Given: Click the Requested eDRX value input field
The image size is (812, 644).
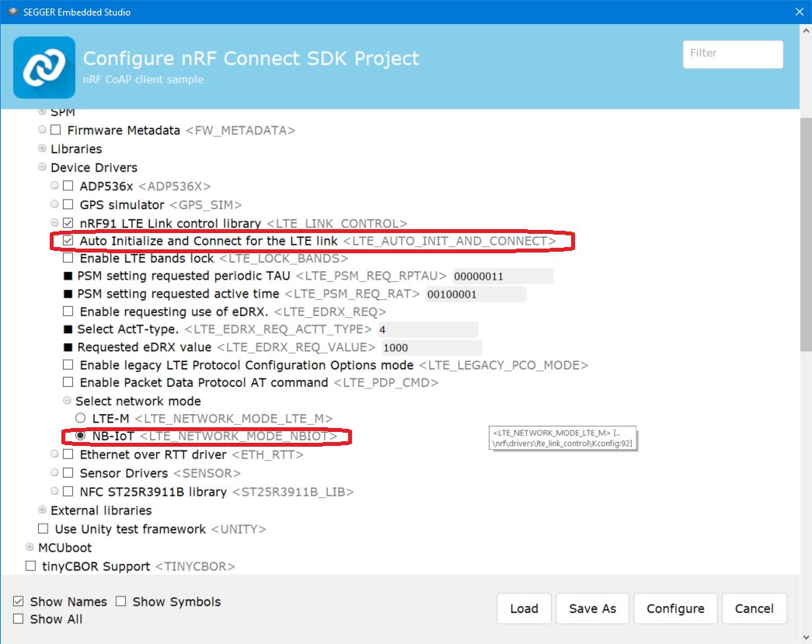Looking at the screenshot, I should click(x=430, y=348).
